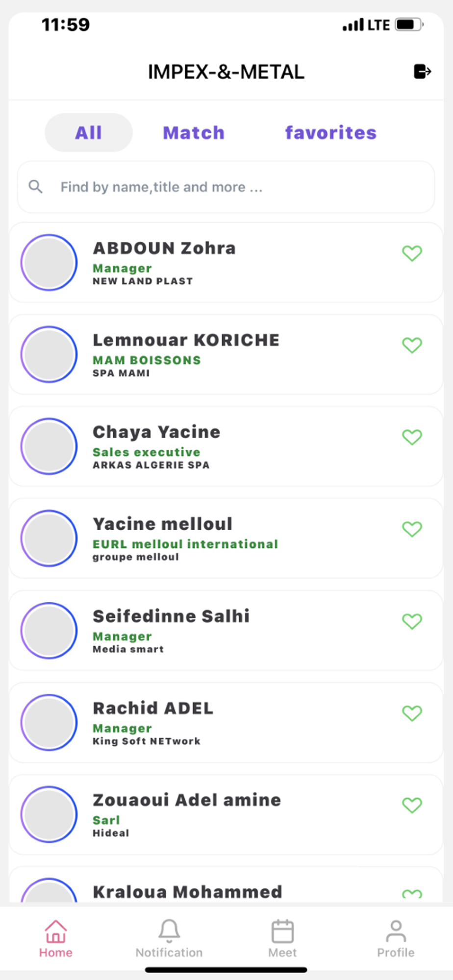
Task: Go to the Profile tab
Action: 396,938
